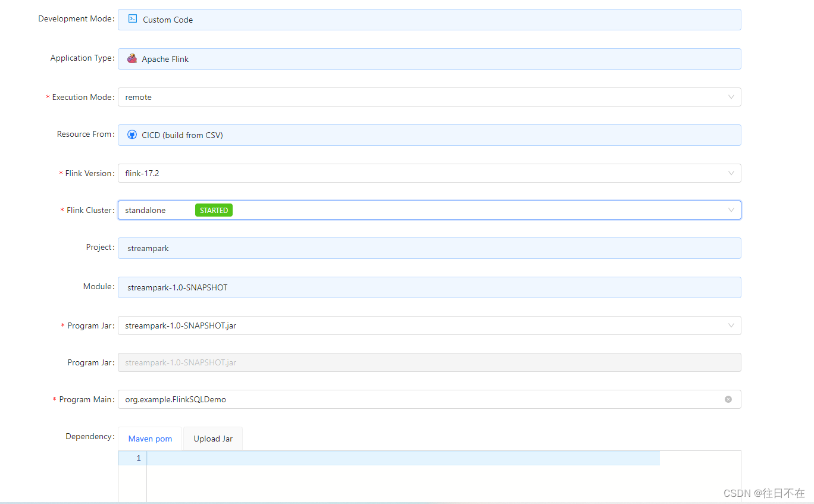Click line 1 in the Maven pom editor
Screen dimensions: 814x504
(403, 458)
